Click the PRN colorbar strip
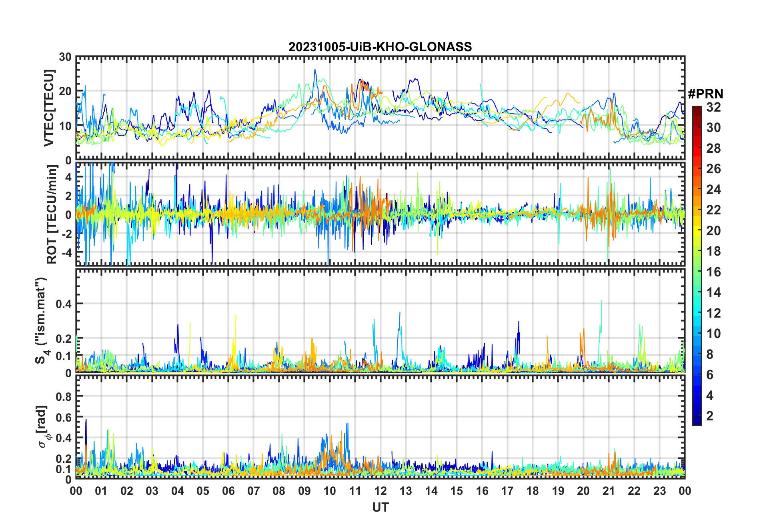This screenshot has height=532, width=761. 697,266
